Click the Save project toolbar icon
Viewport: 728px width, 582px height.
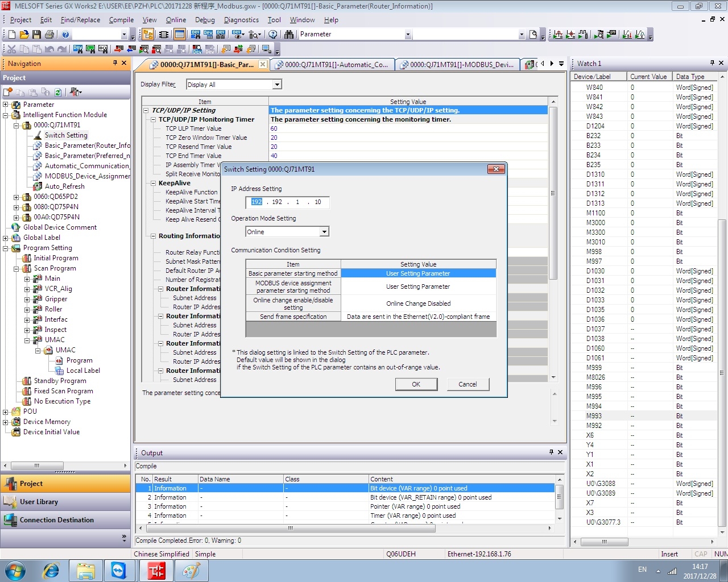pos(36,35)
